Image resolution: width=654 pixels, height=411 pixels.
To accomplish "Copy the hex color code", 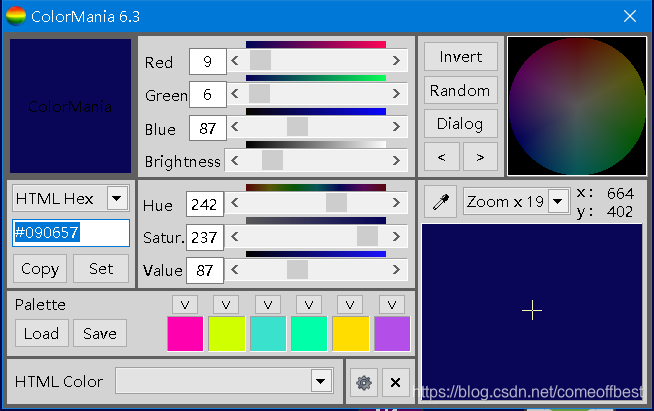I will pyautogui.click(x=40, y=269).
